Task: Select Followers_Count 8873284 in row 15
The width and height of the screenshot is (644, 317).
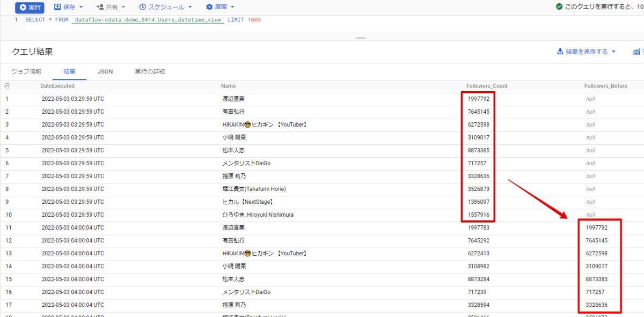Action: [479, 279]
